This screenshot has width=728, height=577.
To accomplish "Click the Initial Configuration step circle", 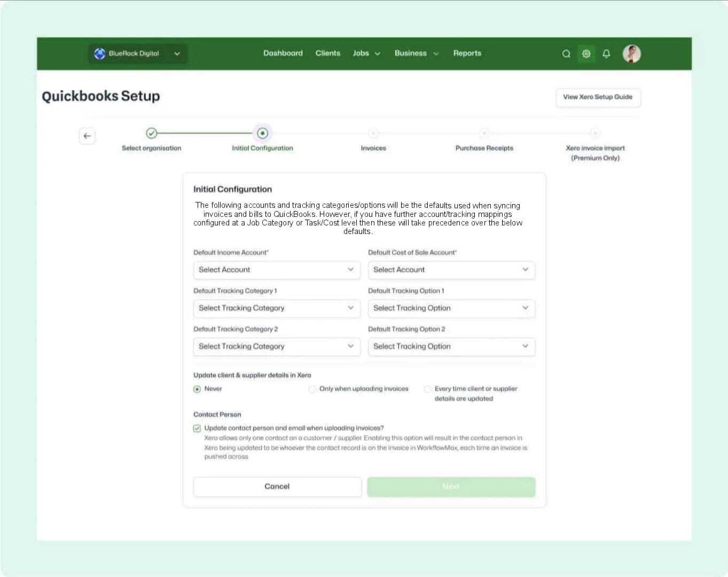I will click(262, 132).
